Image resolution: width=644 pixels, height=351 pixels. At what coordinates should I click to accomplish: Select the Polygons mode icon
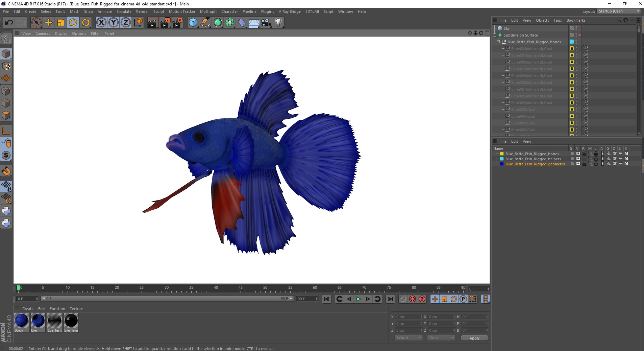pyautogui.click(x=6, y=115)
